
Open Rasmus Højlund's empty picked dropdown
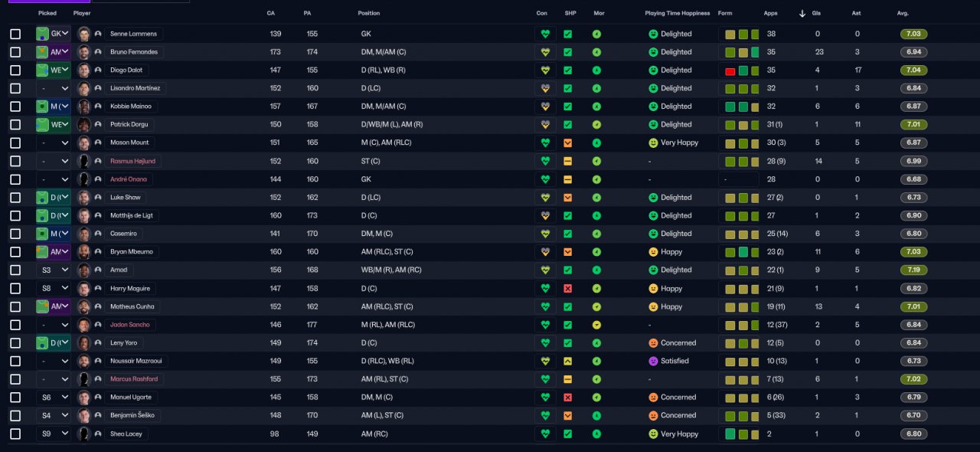[54, 161]
